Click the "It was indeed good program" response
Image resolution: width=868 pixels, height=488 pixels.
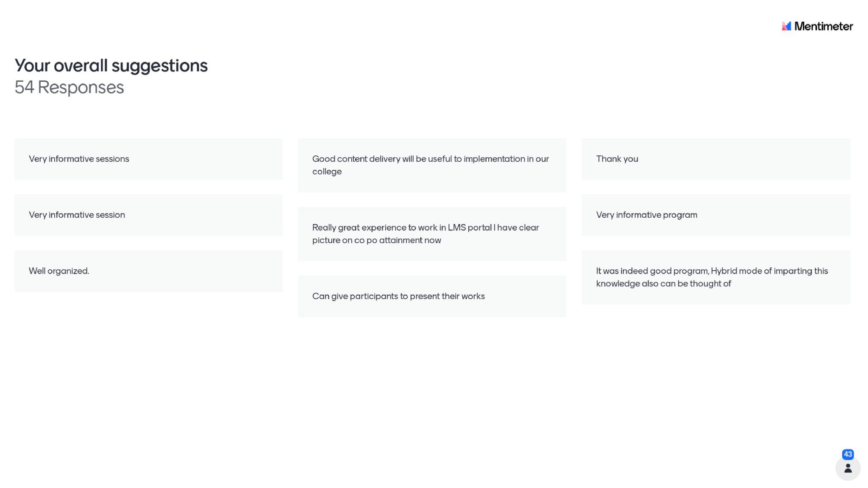tap(715, 277)
